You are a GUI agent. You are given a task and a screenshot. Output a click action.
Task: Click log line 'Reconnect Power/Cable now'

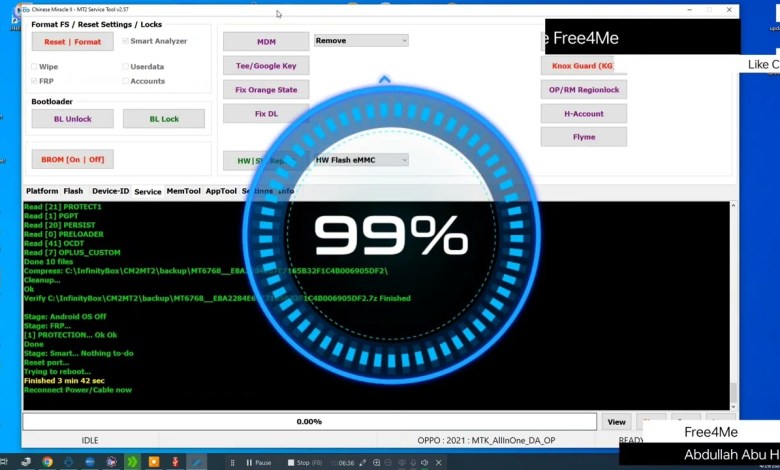coord(78,390)
